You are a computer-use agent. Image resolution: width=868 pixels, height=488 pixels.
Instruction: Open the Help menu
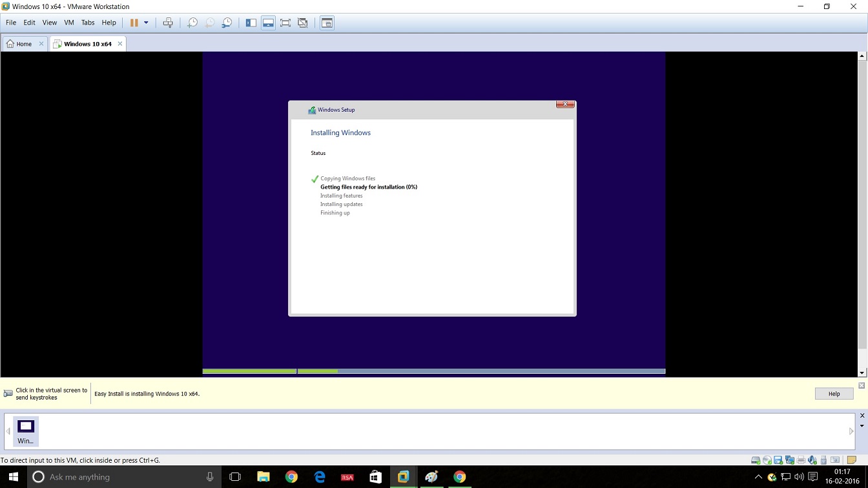[109, 23]
